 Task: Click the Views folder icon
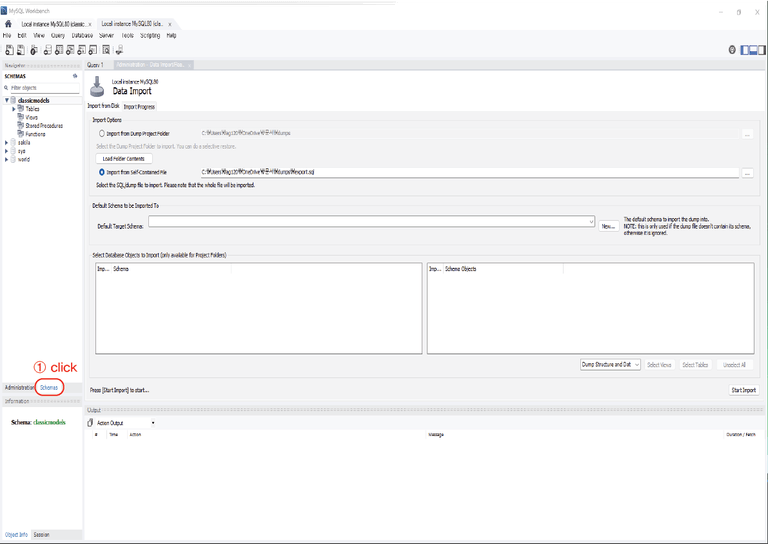coord(21,117)
